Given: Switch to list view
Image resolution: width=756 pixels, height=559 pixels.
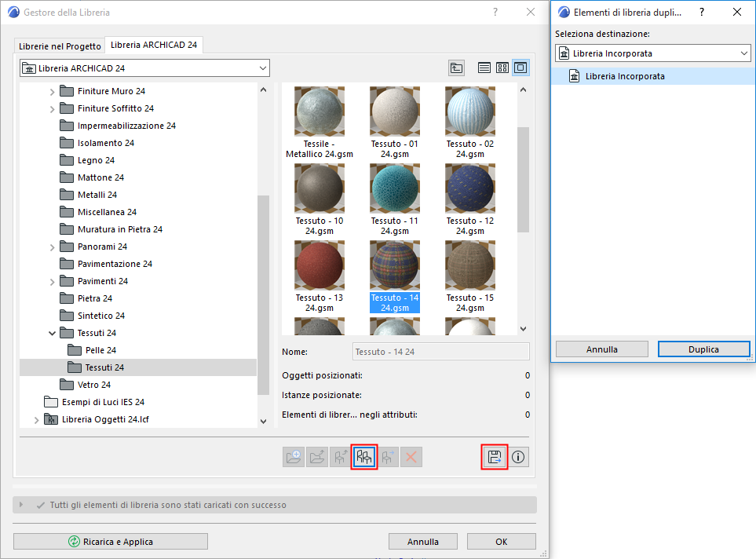Looking at the screenshot, I should [484, 68].
